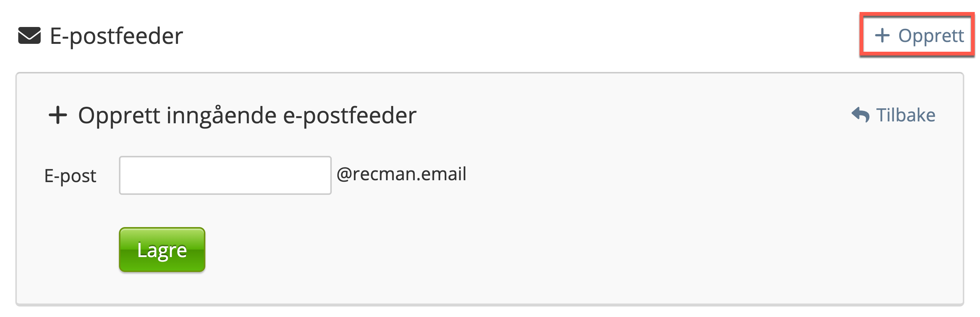Click the Tilbake text label
The height and width of the screenshot is (317, 980).
(906, 115)
